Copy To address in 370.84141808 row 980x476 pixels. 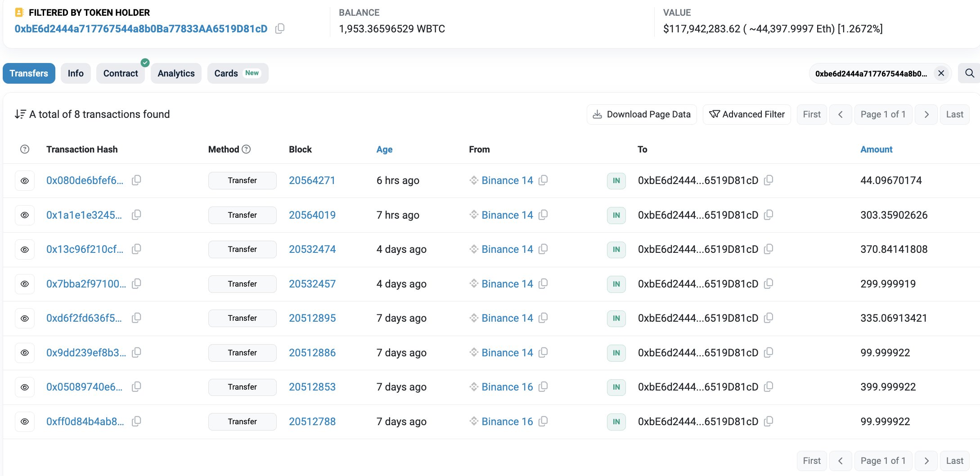click(769, 249)
